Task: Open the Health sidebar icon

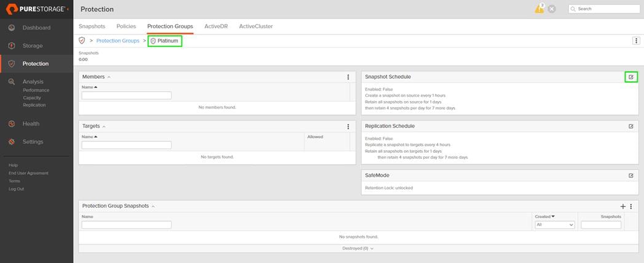Action: click(x=12, y=123)
